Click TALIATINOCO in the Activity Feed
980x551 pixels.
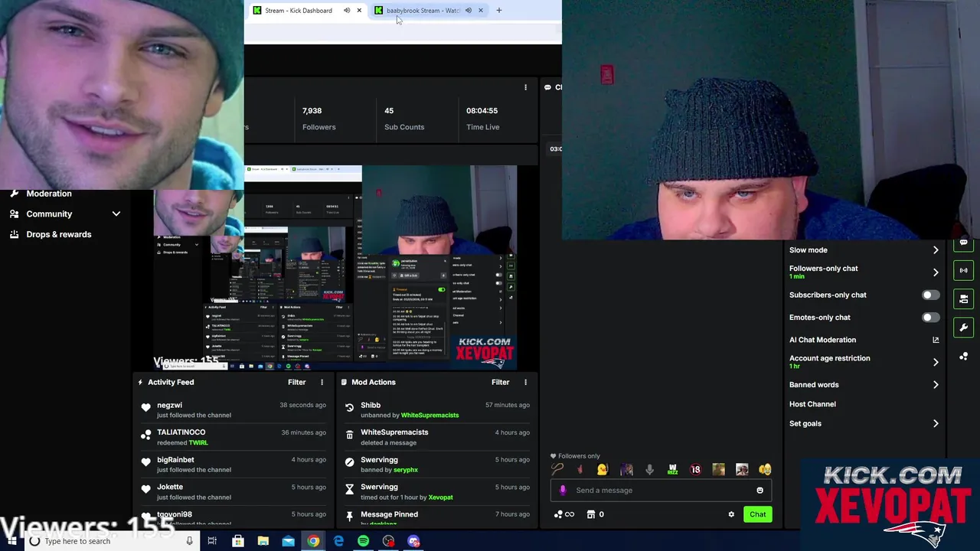[181, 432]
